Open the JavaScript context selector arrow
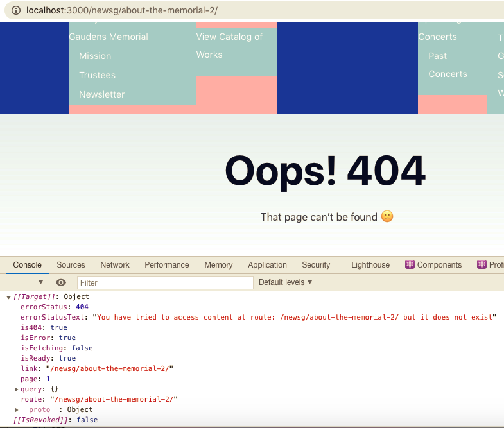 point(40,282)
